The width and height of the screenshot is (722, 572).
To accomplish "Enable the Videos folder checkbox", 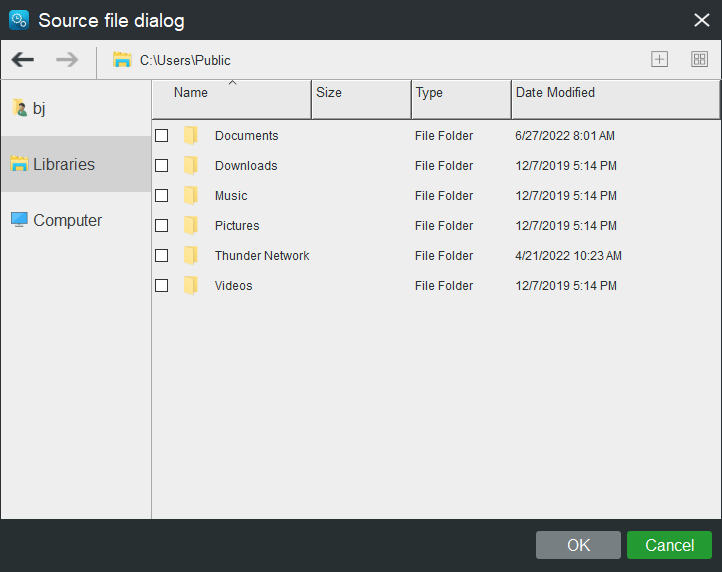I will click(162, 286).
